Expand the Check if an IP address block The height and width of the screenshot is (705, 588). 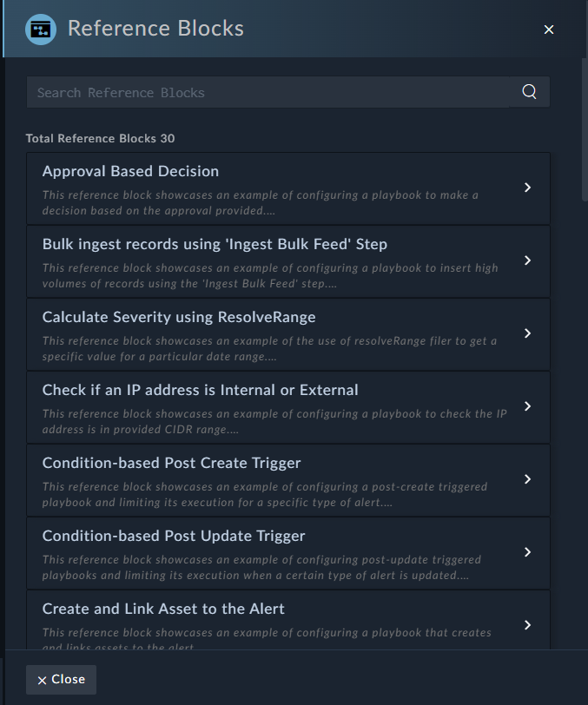point(527,406)
